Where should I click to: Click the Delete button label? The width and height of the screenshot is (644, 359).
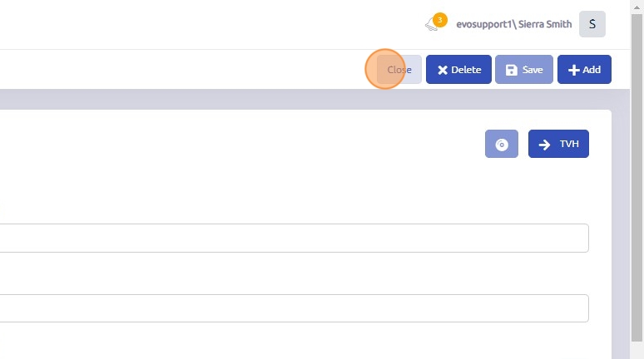pos(466,70)
